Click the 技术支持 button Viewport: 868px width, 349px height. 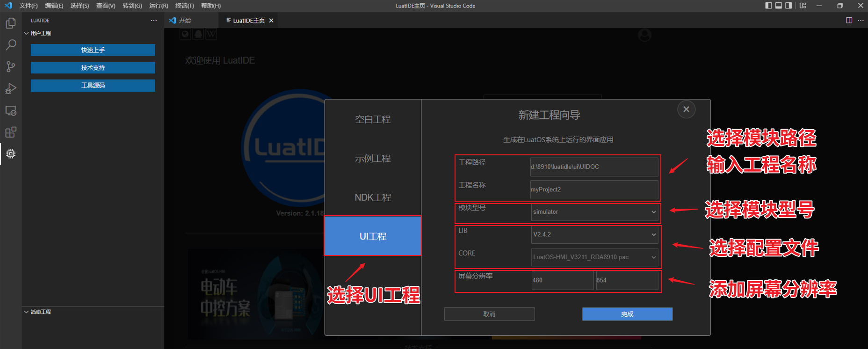tap(93, 68)
